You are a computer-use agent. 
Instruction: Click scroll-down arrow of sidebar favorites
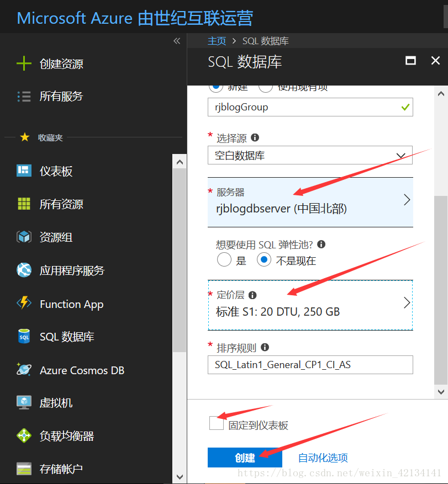(x=180, y=477)
